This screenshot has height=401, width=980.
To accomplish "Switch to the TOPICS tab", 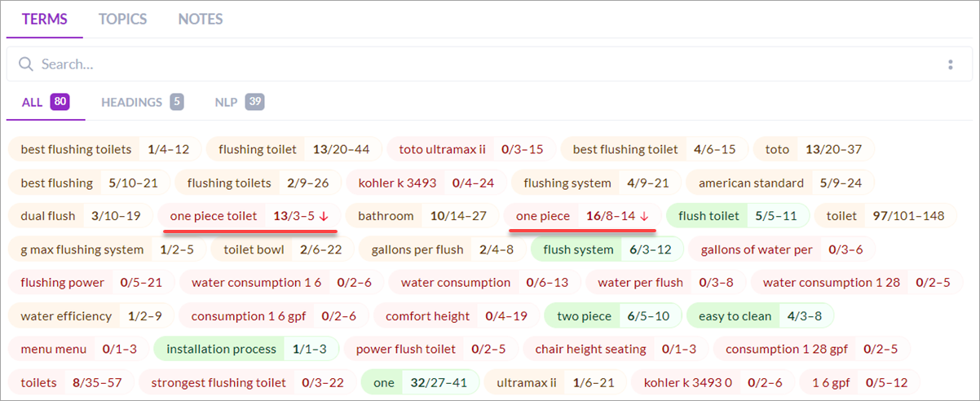I will [x=123, y=19].
